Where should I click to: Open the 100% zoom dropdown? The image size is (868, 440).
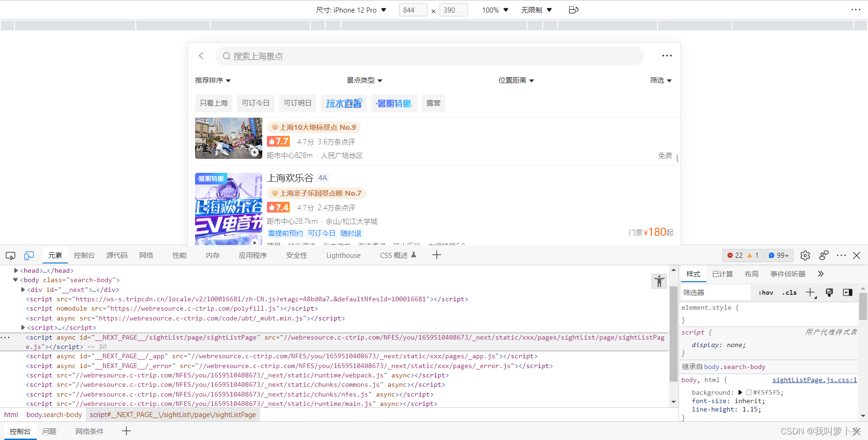point(495,10)
